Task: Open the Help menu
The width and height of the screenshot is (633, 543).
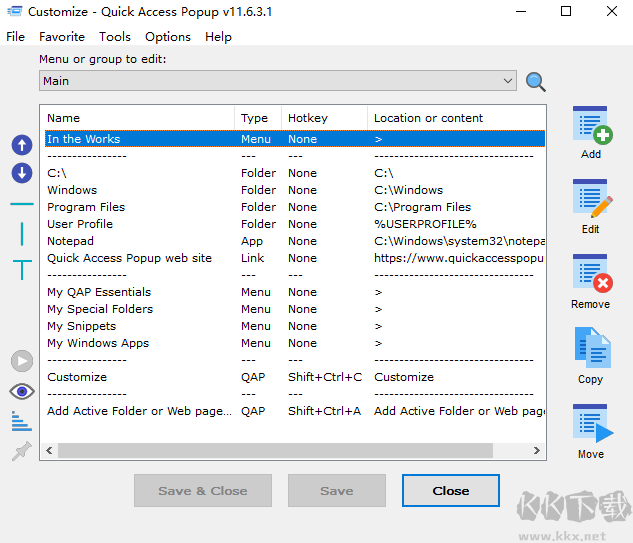Action: click(218, 37)
